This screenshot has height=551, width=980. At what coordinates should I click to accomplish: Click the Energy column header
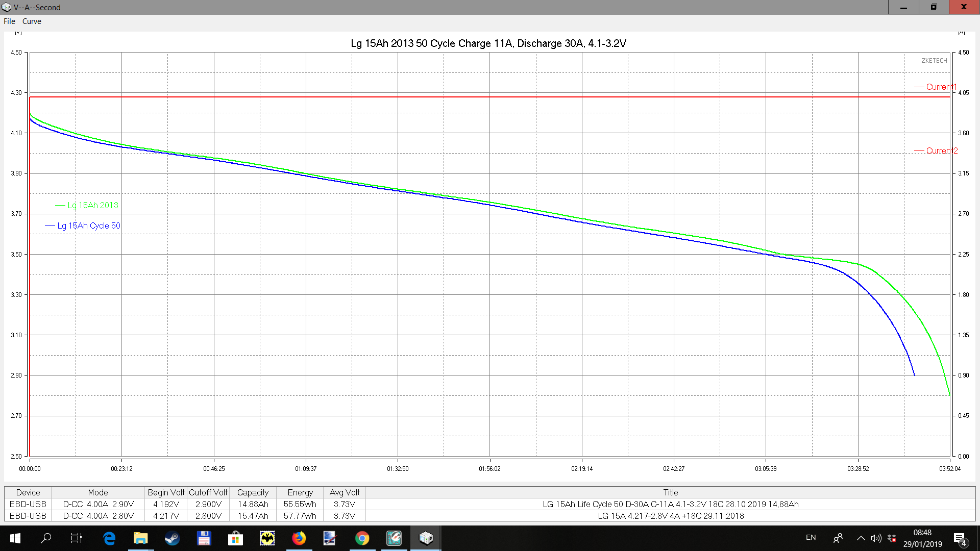click(x=300, y=492)
